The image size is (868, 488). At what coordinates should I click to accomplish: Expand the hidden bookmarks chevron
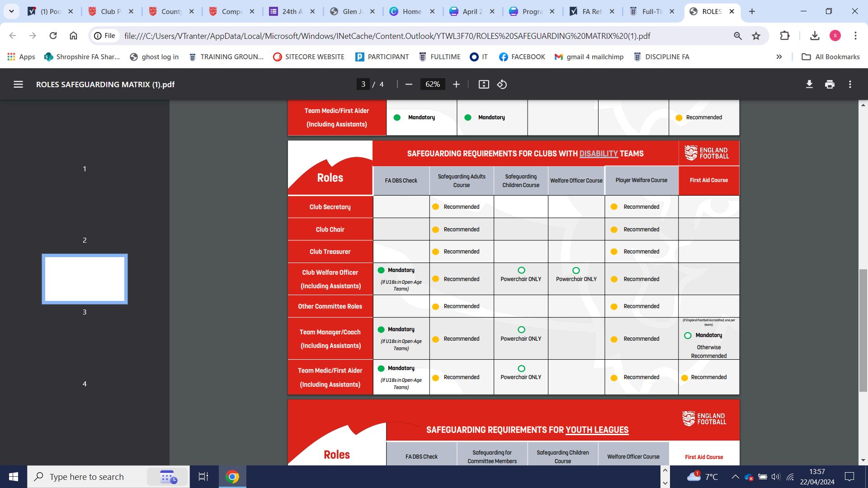point(779,57)
